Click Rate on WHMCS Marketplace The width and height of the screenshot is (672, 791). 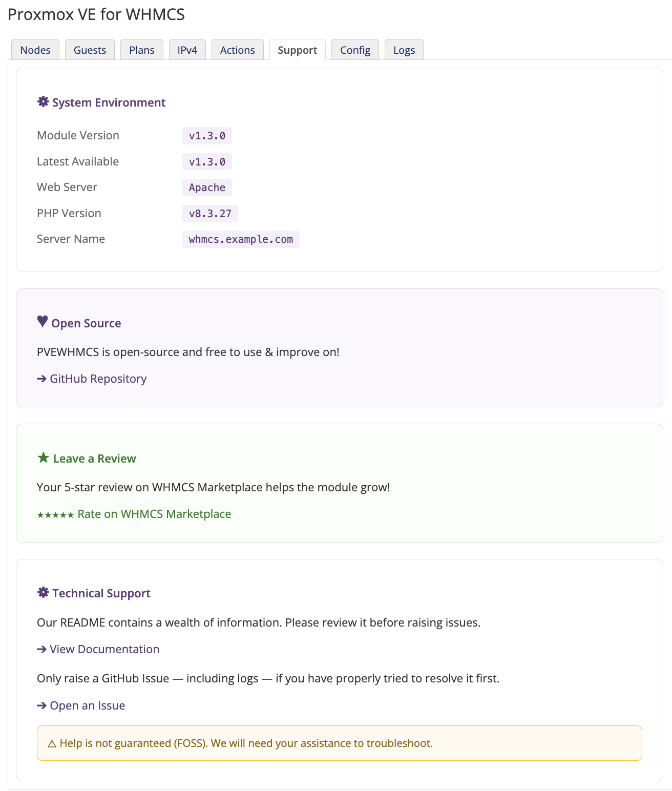[x=154, y=514]
